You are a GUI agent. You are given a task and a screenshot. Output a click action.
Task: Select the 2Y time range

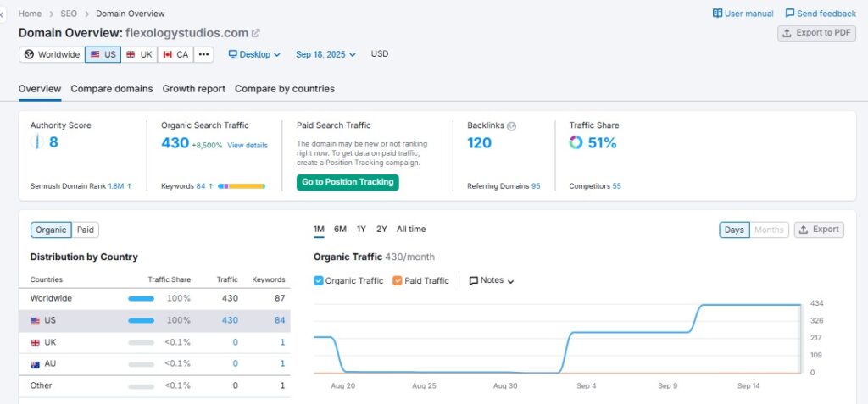pos(381,230)
